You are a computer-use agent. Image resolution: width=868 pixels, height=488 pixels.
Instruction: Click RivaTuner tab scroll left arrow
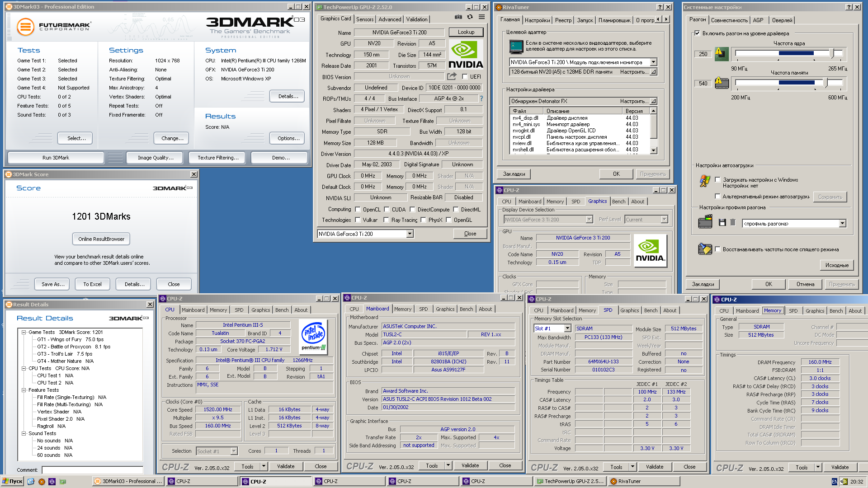[x=658, y=19]
